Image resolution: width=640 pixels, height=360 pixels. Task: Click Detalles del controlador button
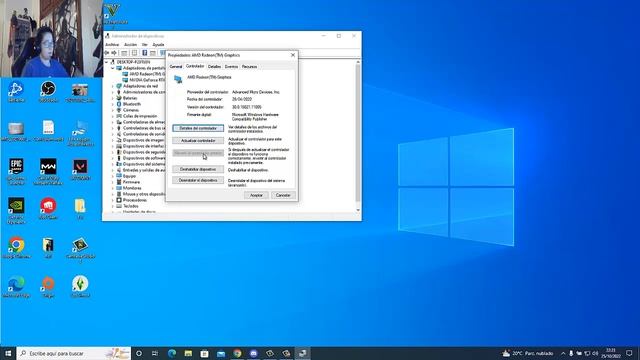pos(198,128)
